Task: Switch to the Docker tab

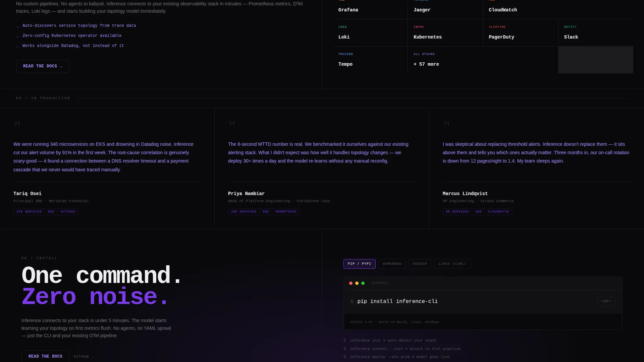Action: point(420,264)
